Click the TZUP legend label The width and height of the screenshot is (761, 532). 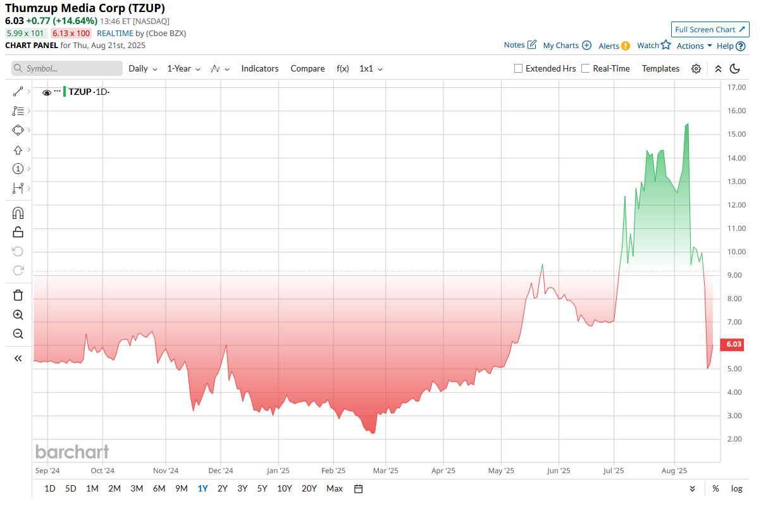80,92
